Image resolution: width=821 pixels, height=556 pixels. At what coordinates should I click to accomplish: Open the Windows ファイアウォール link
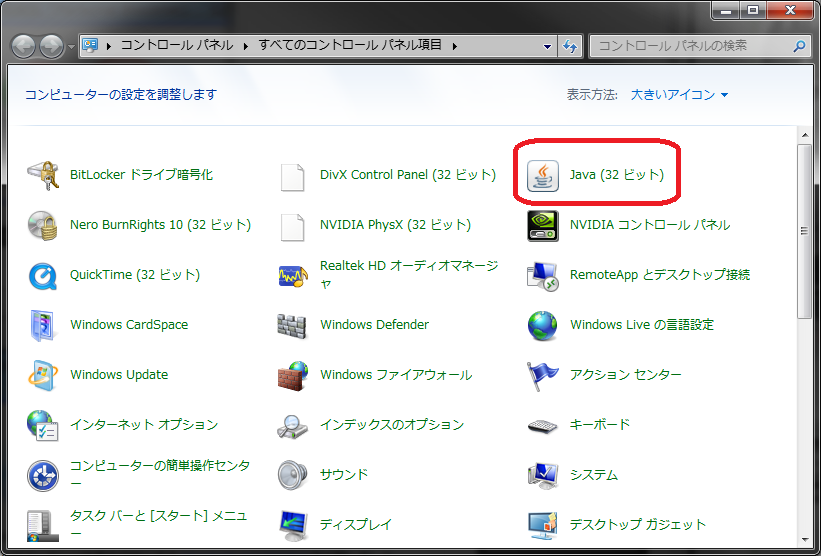click(396, 375)
